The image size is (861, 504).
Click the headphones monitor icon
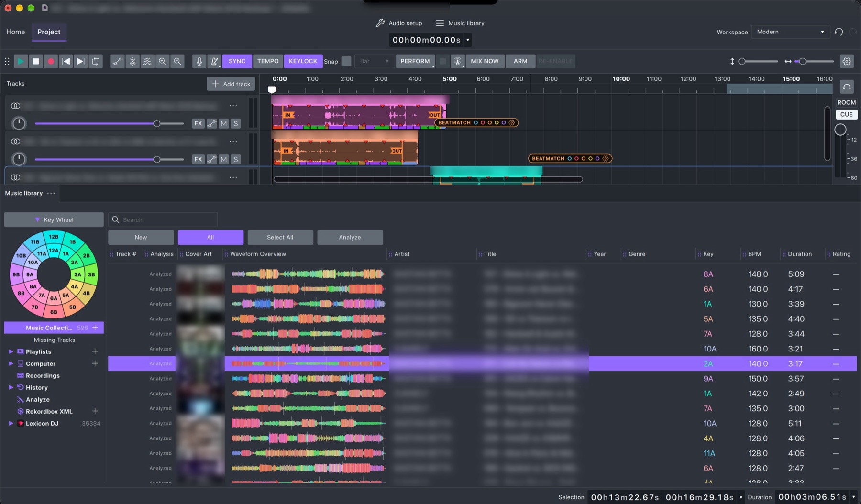pyautogui.click(x=847, y=87)
